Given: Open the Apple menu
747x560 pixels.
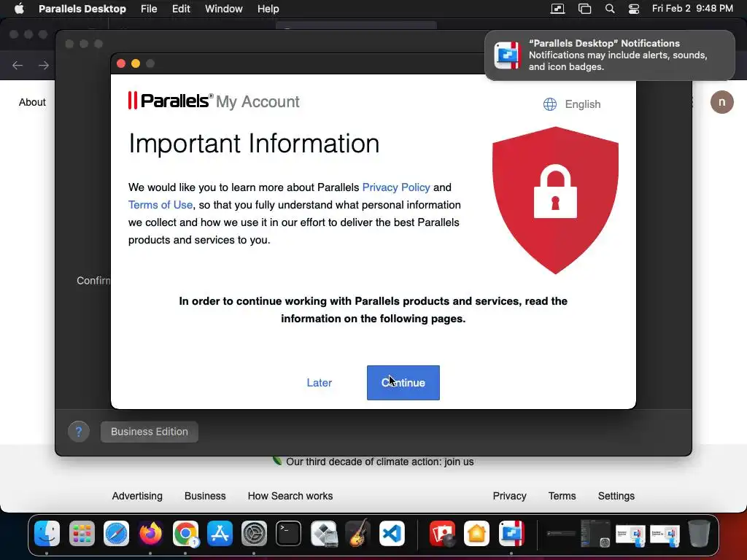Looking at the screenshot, I should 19,9.
